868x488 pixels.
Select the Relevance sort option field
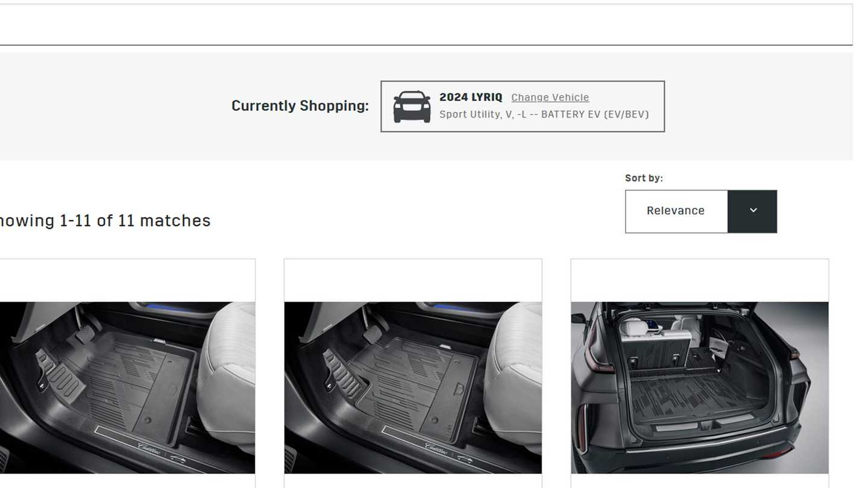click(x=676, y=211)
